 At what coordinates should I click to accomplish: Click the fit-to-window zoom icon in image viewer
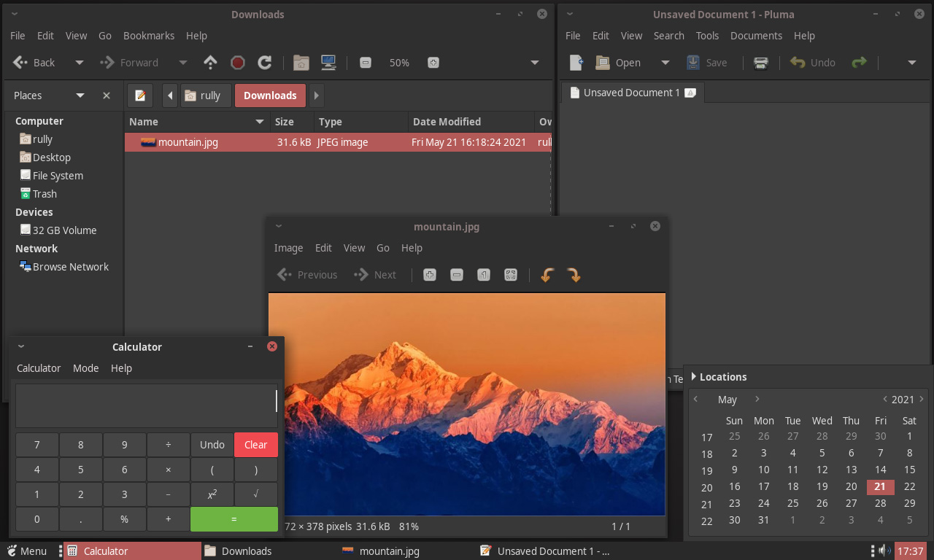click(x=511, y=275)
